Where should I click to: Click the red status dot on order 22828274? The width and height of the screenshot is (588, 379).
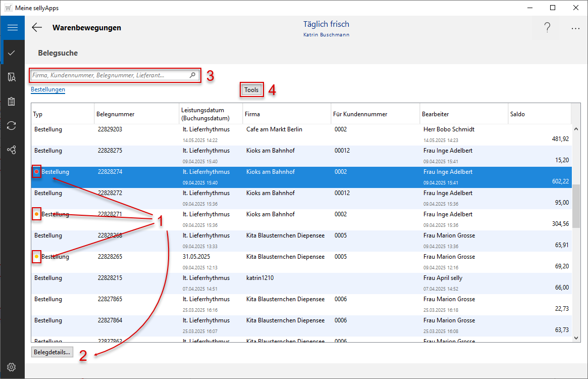click(36, 172)
